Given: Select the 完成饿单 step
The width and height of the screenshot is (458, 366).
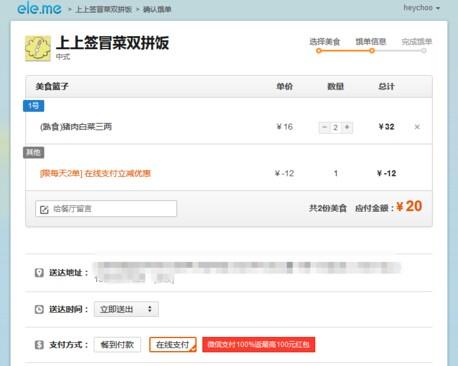Looking at the screenshot, I should (417, 42).
